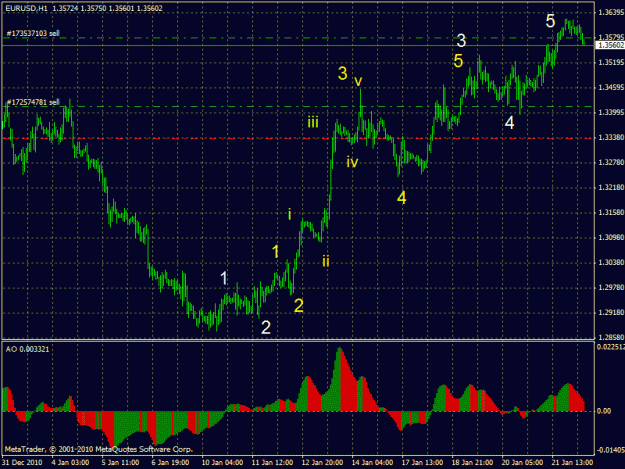The width and height of the screenshot is (625, 469).
Task: Select the yellow wave label 2
Action: 299,306
